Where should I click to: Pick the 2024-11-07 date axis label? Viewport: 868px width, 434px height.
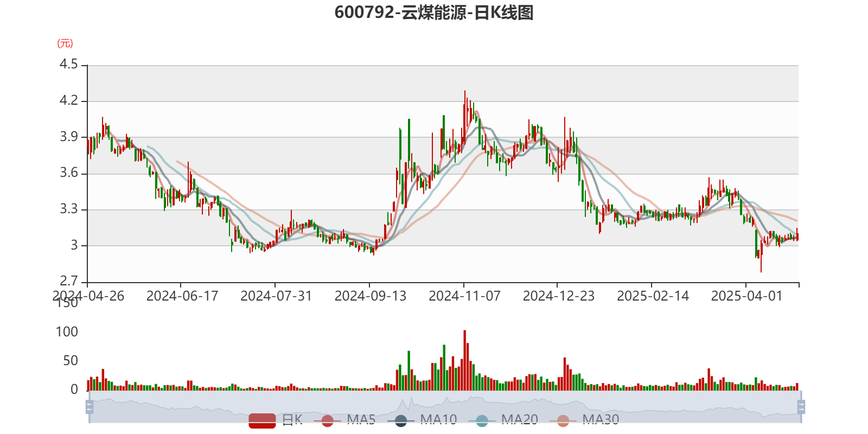464,296
